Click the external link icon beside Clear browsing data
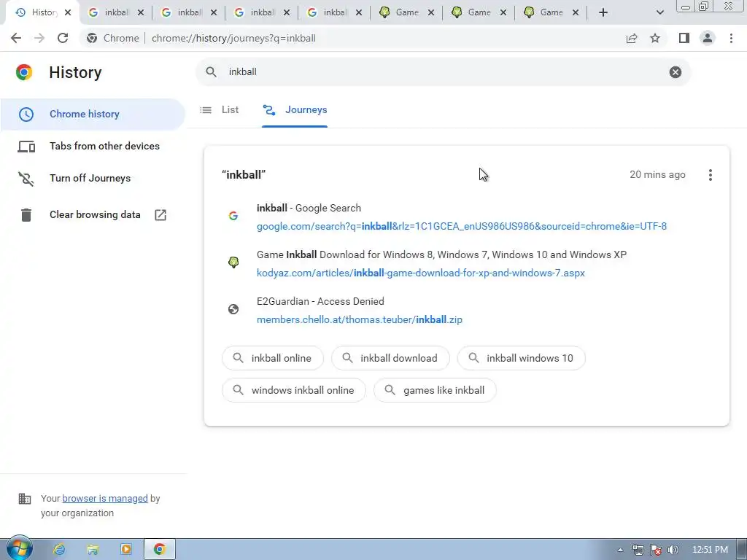 (x=160, y=215)
